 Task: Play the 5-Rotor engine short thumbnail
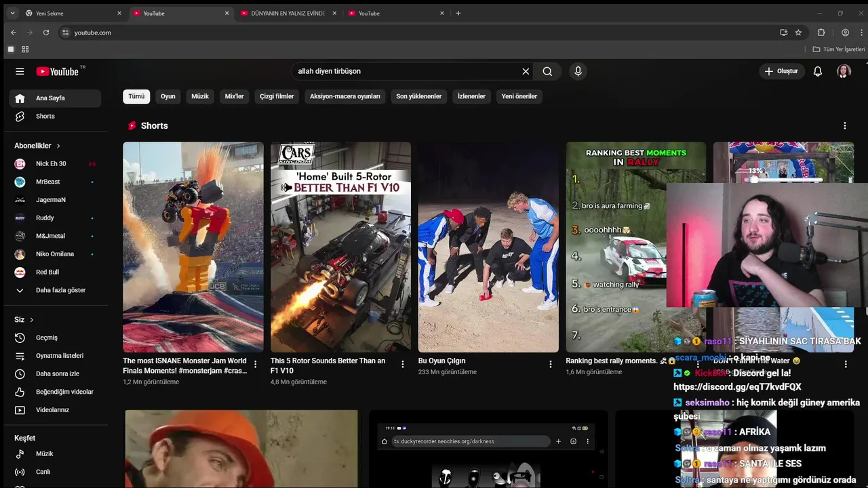(340, 247)
